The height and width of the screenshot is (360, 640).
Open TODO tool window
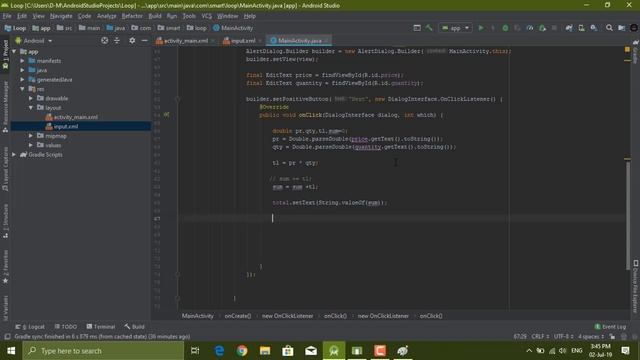click(x=66, y=327)
